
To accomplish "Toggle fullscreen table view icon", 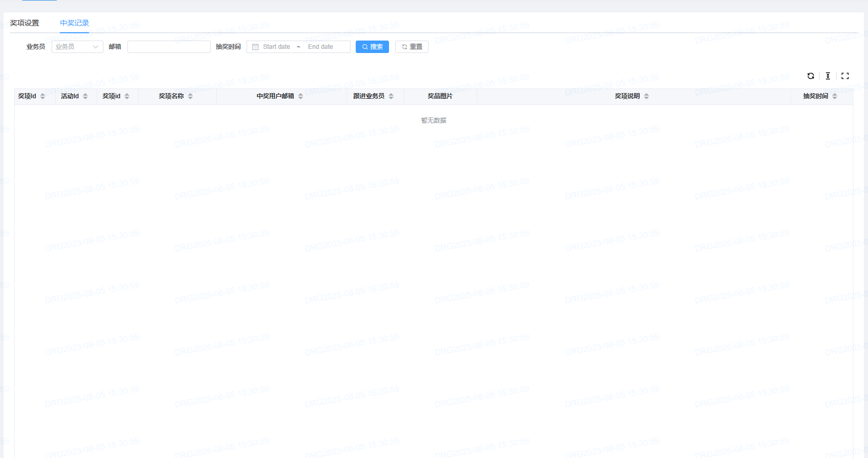I will pos(845,76).
